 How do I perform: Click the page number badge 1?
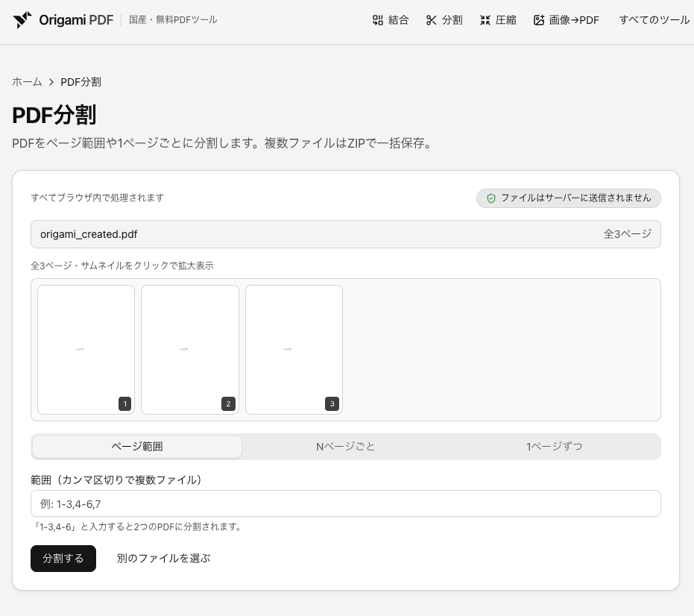tap(124, 404)
